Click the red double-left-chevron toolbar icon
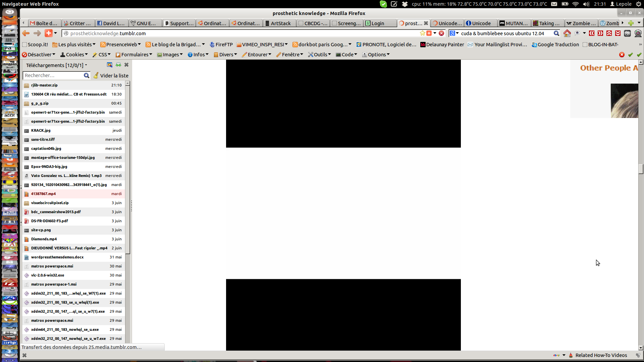Viewport: 644px width, 362px height. pos(592,33)
